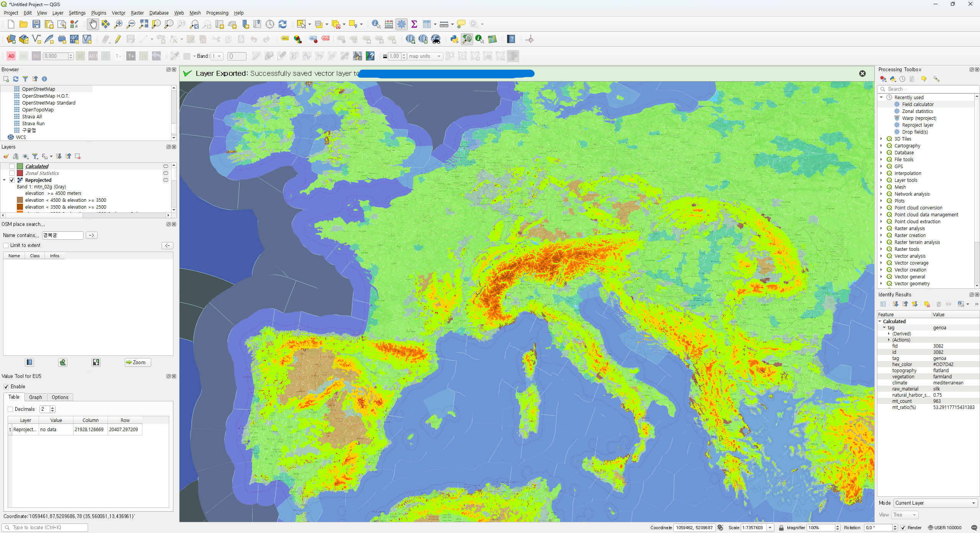Image resolution: width=980 pixels, height=533 pixels.
Task: Switch to the Options tab
Action: [x=60, y=397]
